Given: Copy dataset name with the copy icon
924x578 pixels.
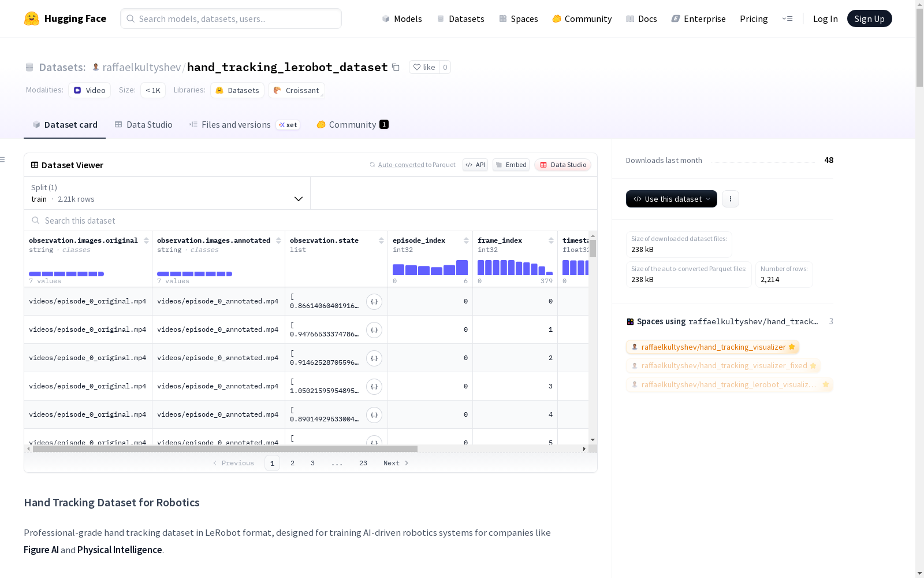Looking at the screenshot, I should click(396, 67).
